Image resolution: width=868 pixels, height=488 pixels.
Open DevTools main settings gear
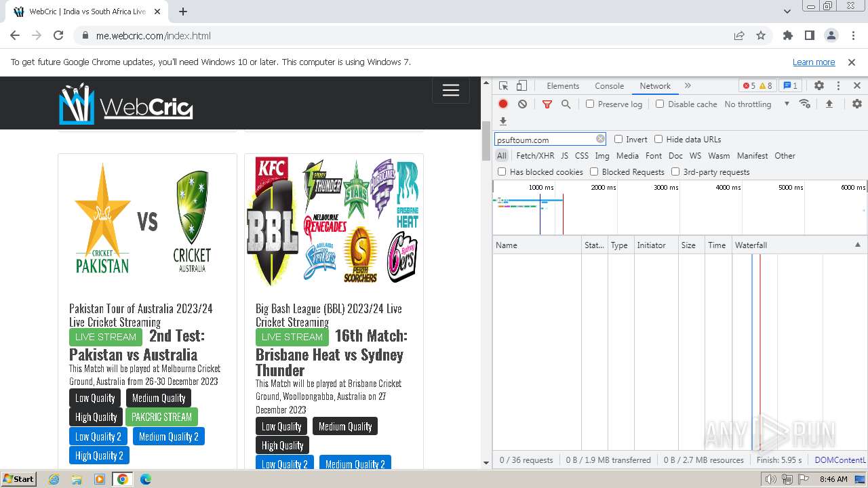[819, 86]
